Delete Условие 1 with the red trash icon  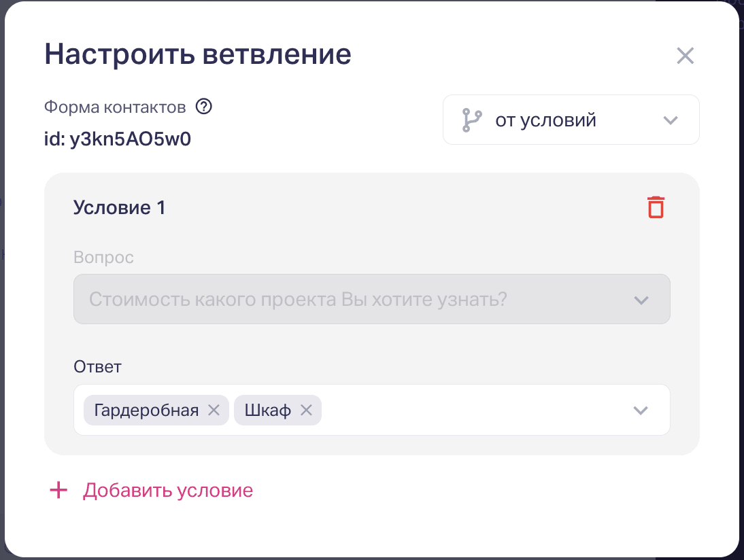(656, 207)
